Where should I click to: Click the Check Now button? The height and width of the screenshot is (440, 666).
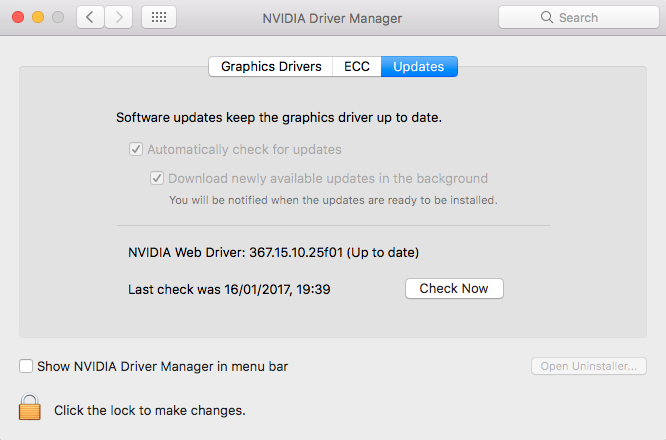454,289
